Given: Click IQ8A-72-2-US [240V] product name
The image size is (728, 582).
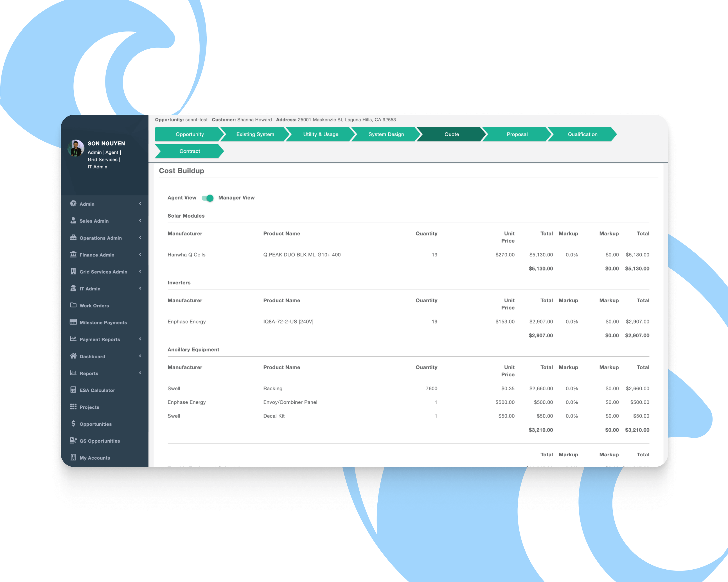Looking at the screenshot, I should [x=289, y=322].
